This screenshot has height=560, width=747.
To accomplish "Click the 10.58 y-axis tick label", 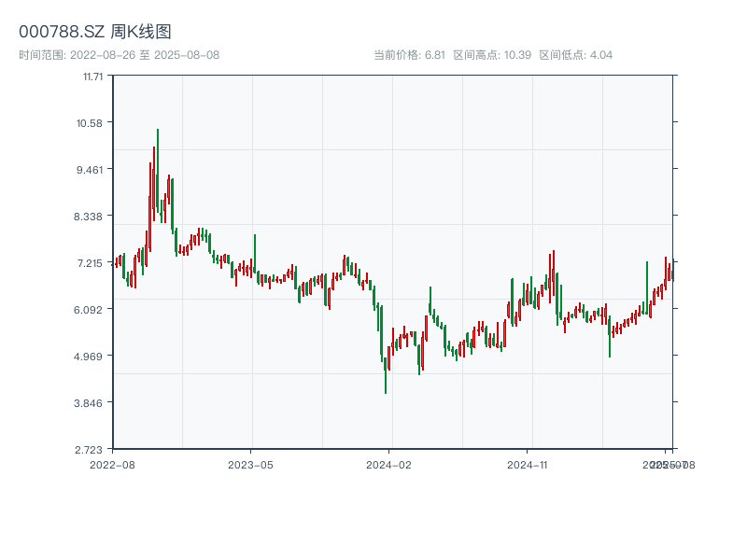I will (x=92, y=123).
